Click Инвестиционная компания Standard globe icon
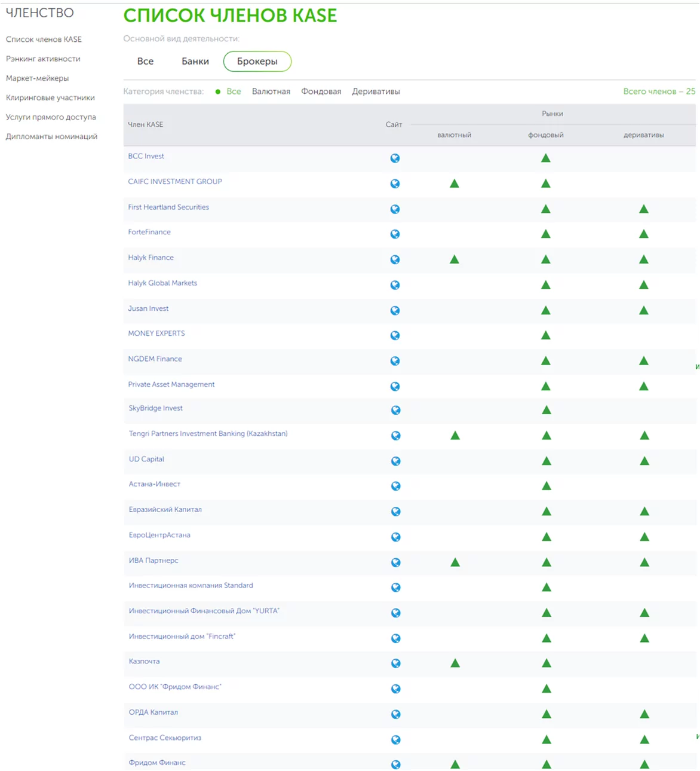This screenshot has height=771, width=700. pyautogui.click(x=395, y=588)
